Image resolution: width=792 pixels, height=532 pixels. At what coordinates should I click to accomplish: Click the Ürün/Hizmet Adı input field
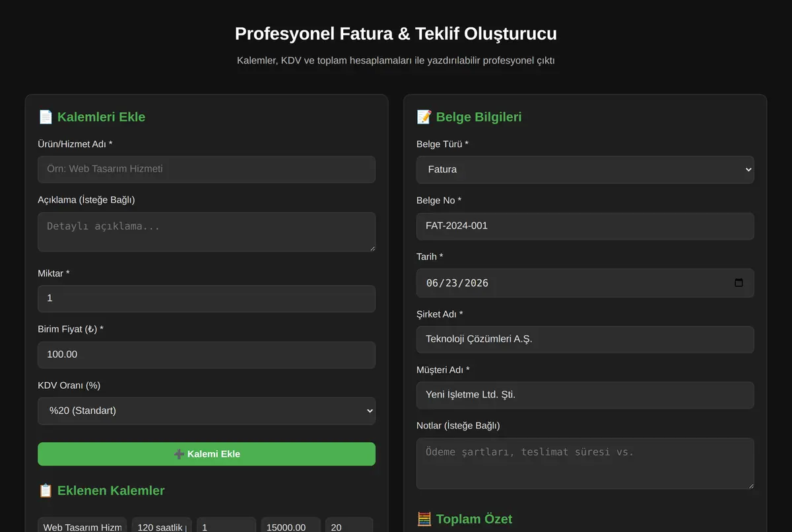click(207, 169)
